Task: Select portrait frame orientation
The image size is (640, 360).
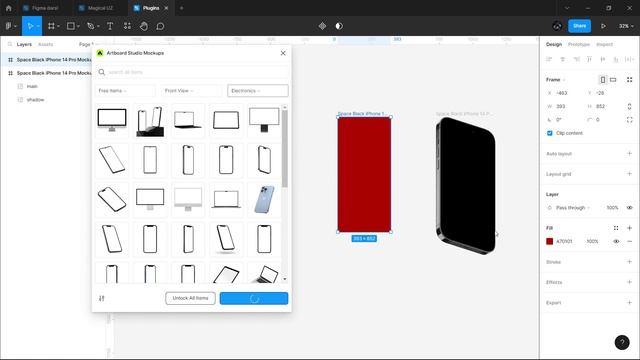Action: (x=603, y=80)
